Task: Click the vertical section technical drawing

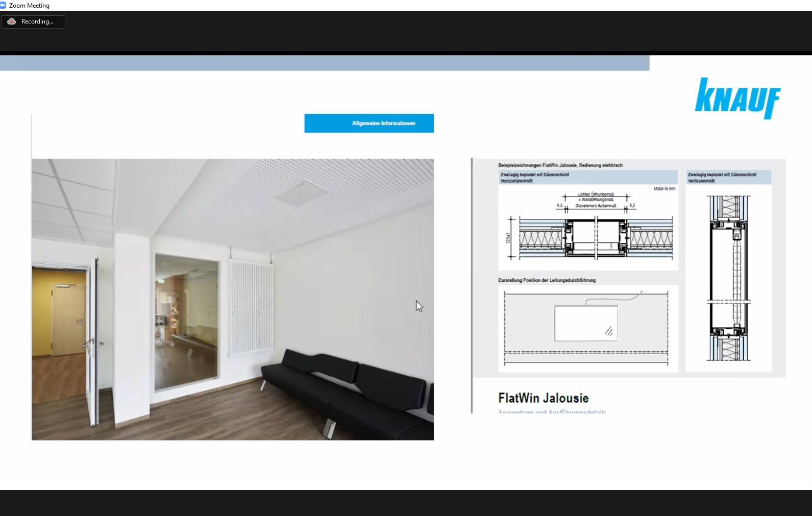Action: click(728, 278)
